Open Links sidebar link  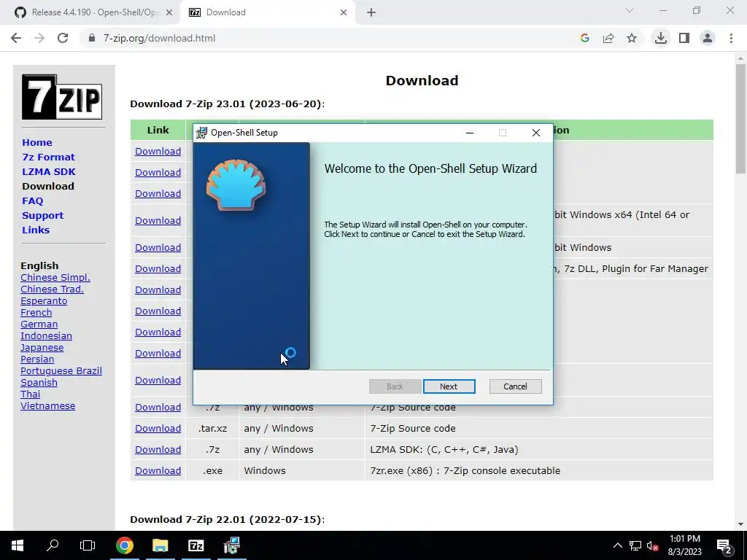36,230
